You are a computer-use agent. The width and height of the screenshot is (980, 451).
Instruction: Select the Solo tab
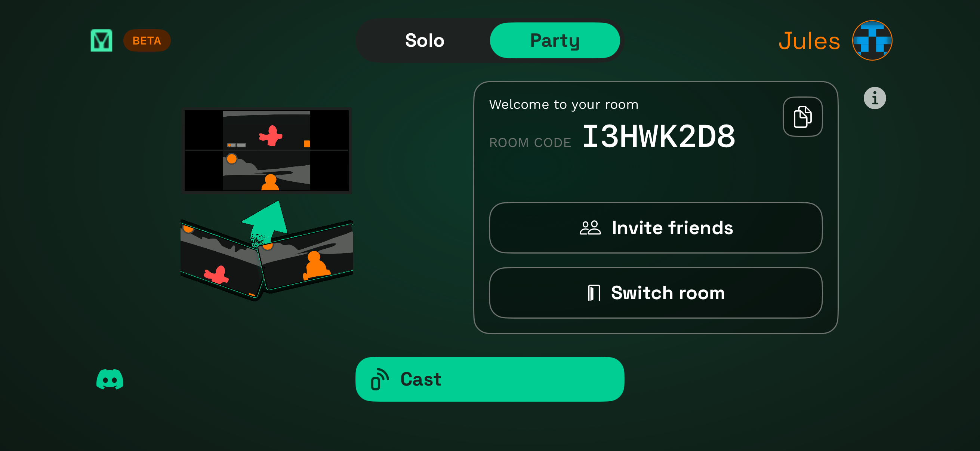pos(425,40)
